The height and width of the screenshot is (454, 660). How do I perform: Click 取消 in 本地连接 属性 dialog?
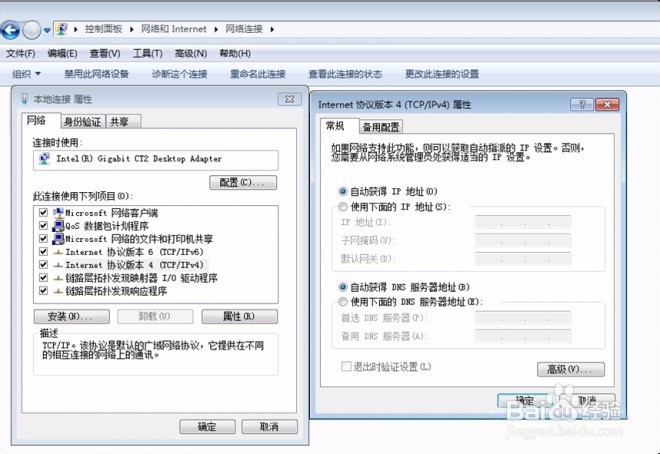(269, 426)
